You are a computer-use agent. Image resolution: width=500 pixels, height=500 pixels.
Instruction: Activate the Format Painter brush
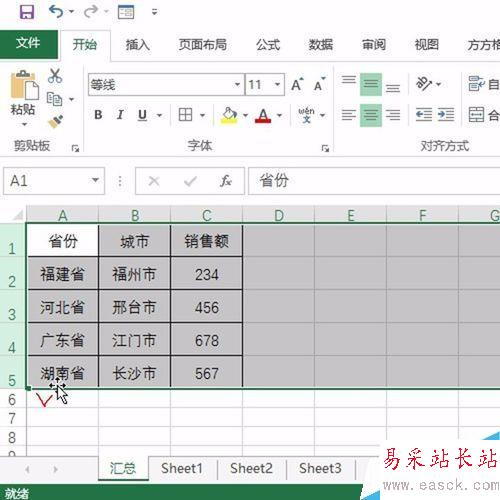point(55,122)
